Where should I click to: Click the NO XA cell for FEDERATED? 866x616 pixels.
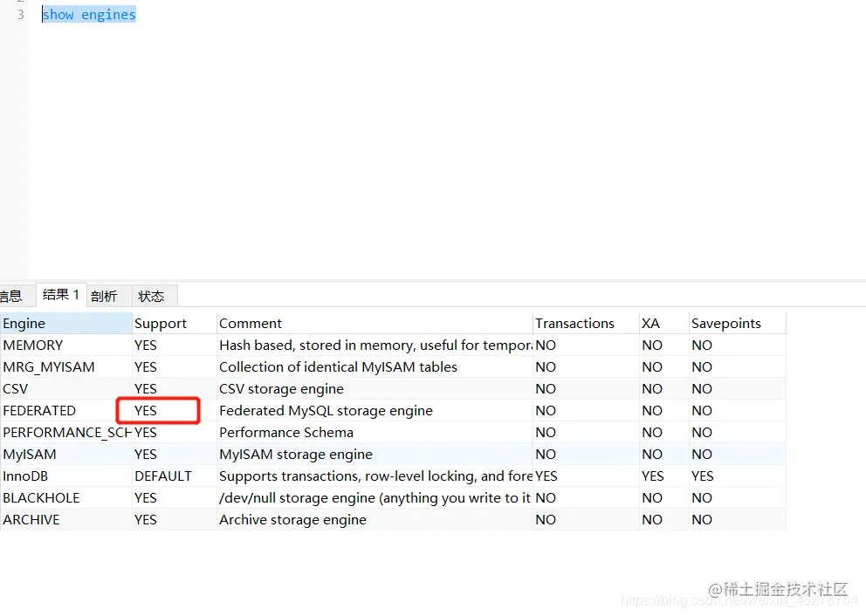(x=664, y=411)
